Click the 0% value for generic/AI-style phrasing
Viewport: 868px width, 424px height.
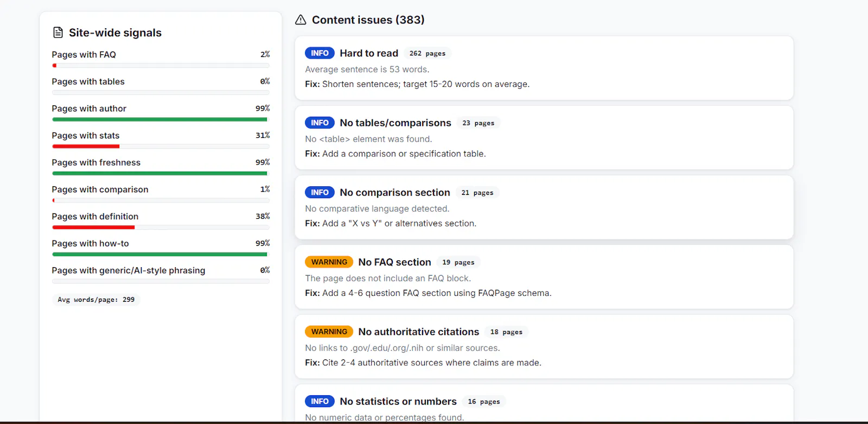(265, 270)
